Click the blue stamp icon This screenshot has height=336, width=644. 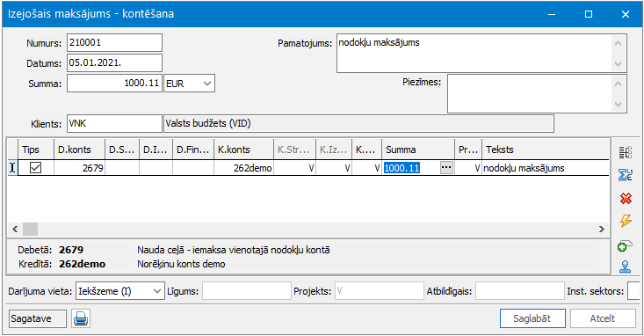(x=625, y=267)
